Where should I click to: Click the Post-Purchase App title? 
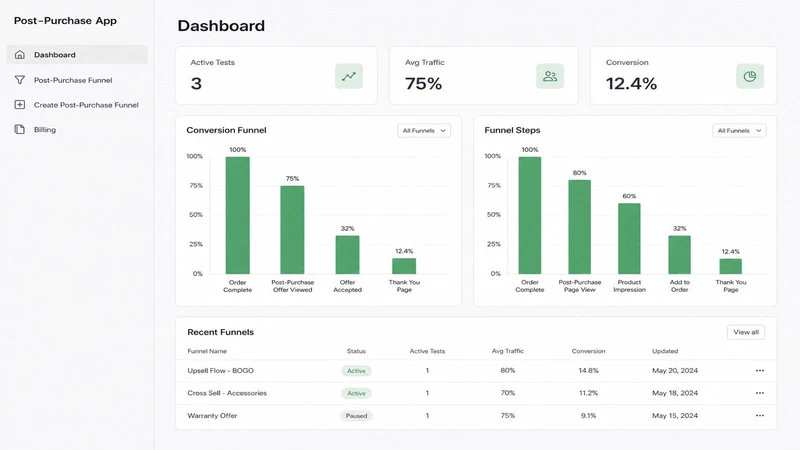point(65,21)
